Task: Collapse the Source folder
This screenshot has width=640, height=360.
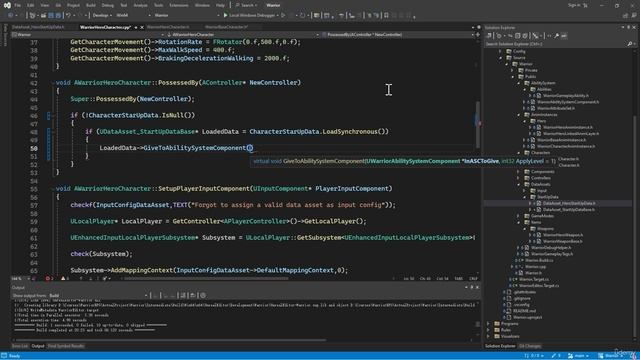Action: 500,58
